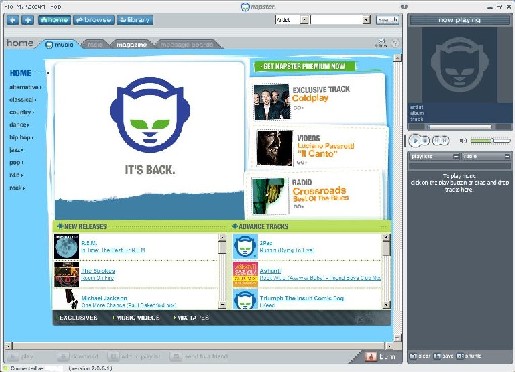515x372 pixels.
Task: Click the burn button with flame icon
Action: pyautogui.click(x=381, y=357)
